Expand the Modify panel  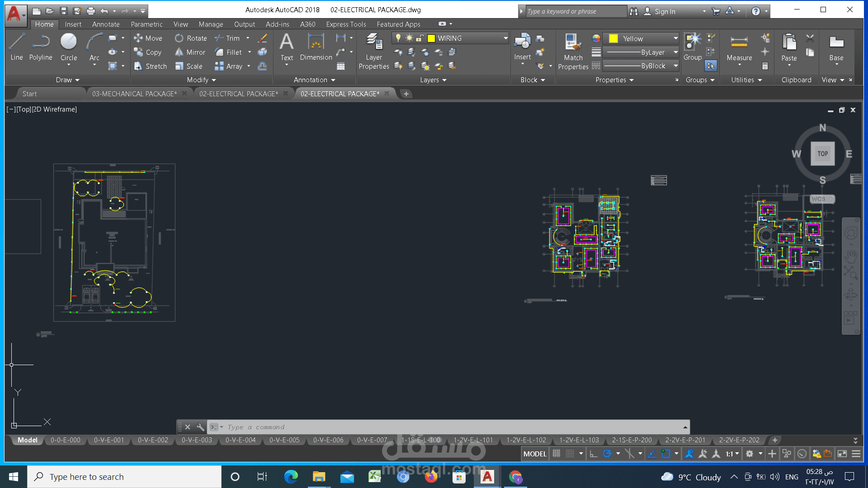pyautogui.click(x=202, y=80)
